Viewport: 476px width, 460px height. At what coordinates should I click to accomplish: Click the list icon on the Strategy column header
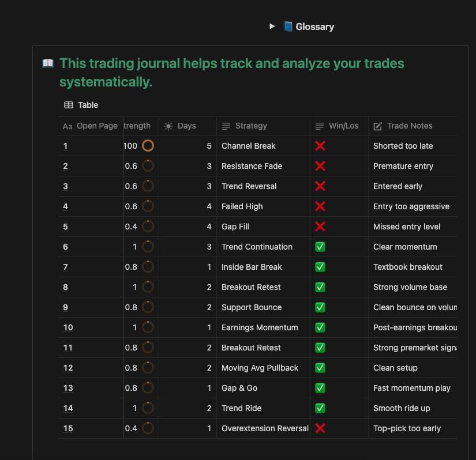pyautogui.click(x=225, y=126)
